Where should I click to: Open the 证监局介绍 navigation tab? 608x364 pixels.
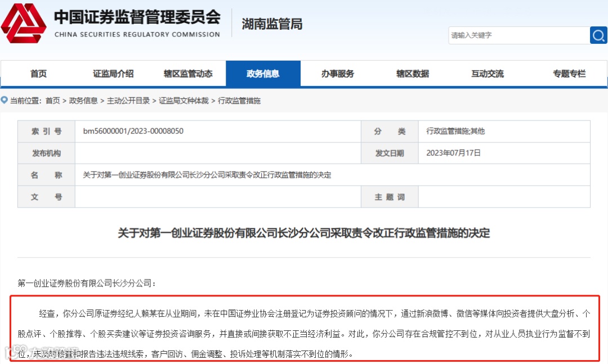[113, 74]
